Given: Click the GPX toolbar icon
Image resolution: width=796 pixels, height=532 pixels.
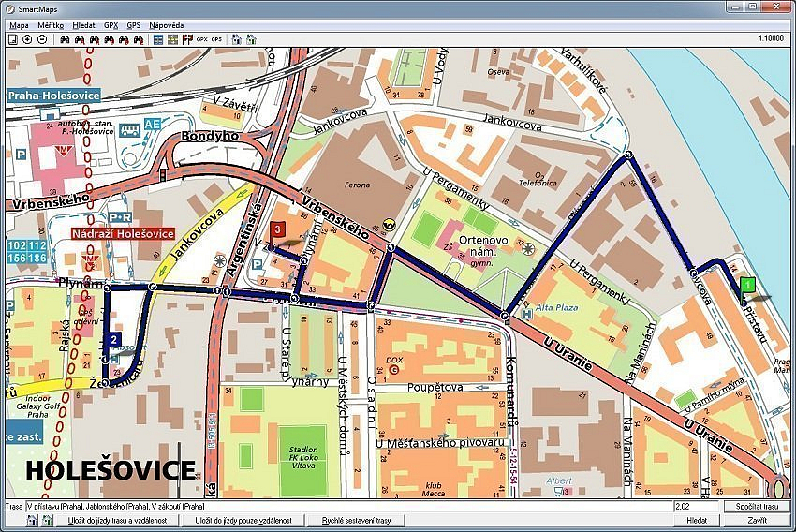Looking at the screenshot, I should [201, 39].
